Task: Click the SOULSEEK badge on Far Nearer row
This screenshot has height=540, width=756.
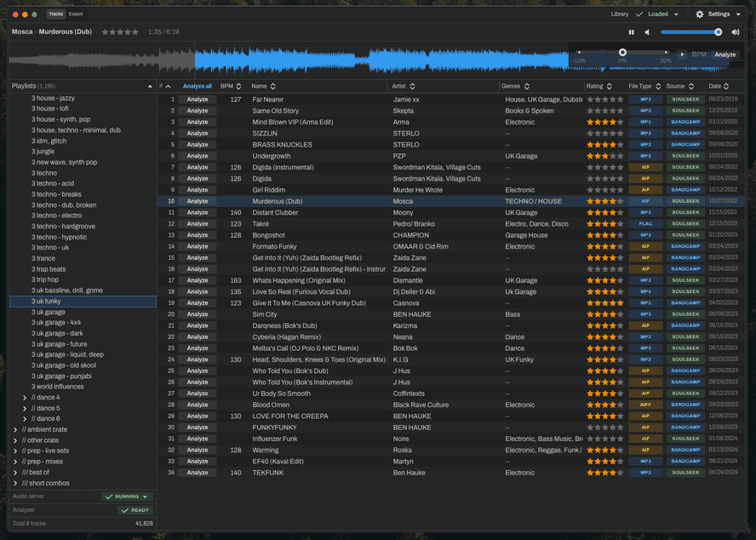Action: (x=685, y=100)
